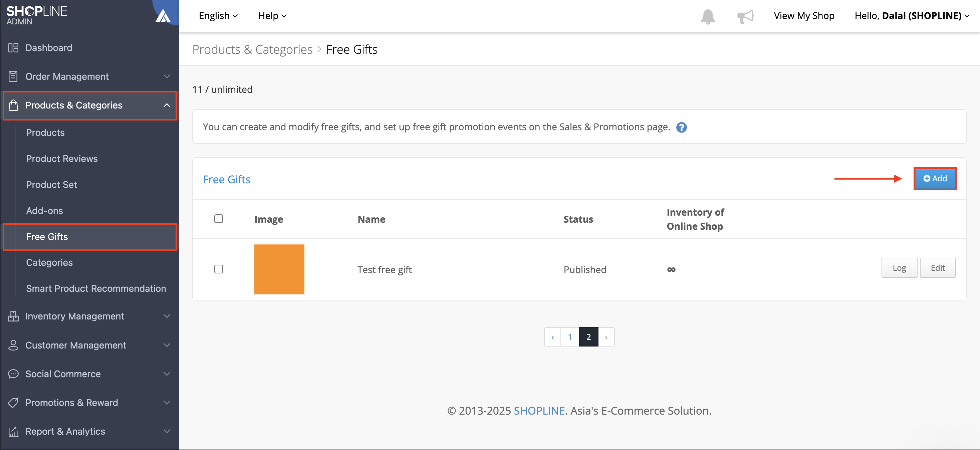Screen dimensions: 980x450
Task: Open the notifications bell icon
Action: click(708, 16)
